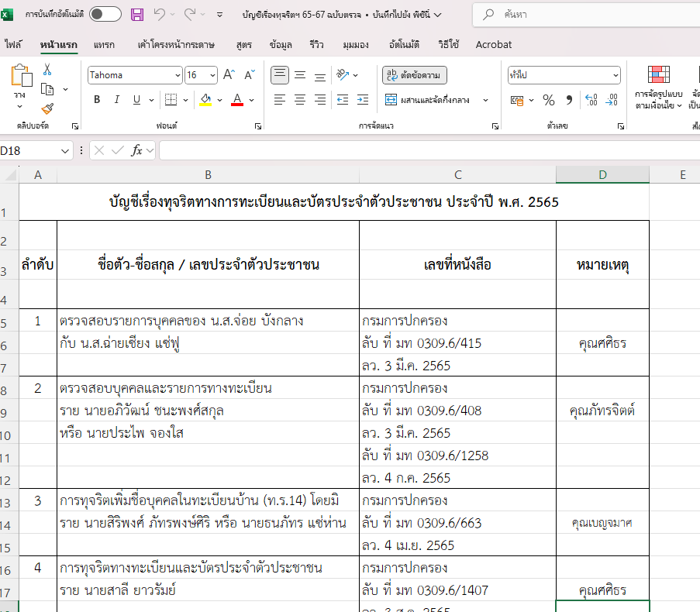700x612 pixels.
Task: Click the ตัดข้อความ (Wrap Text) button
Action: click(414, 75)
